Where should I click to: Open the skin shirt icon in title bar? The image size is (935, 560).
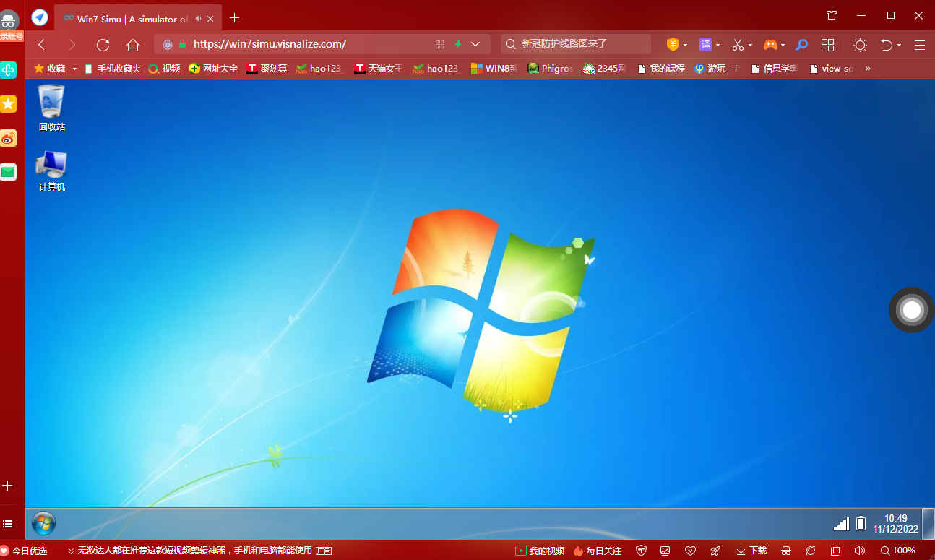point(832,15)
